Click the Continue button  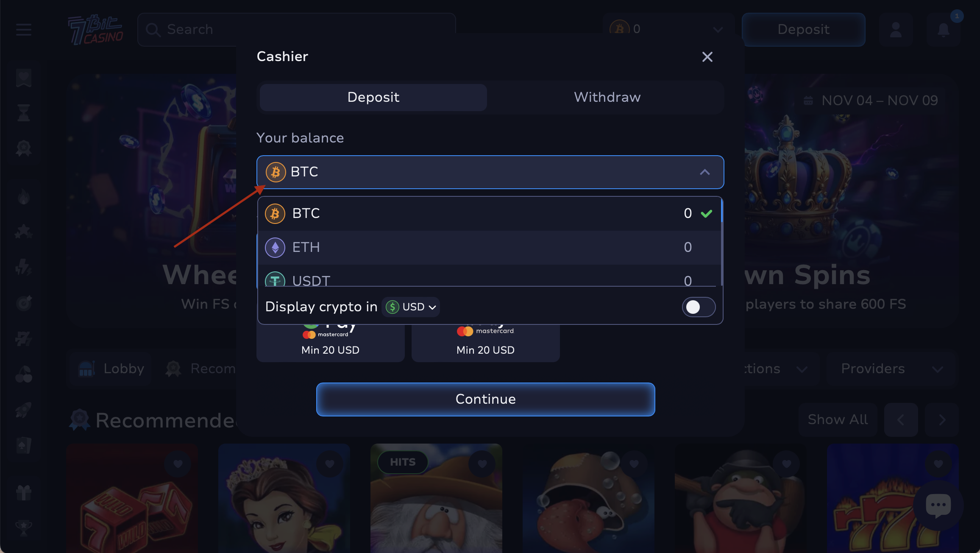(485, 399)
